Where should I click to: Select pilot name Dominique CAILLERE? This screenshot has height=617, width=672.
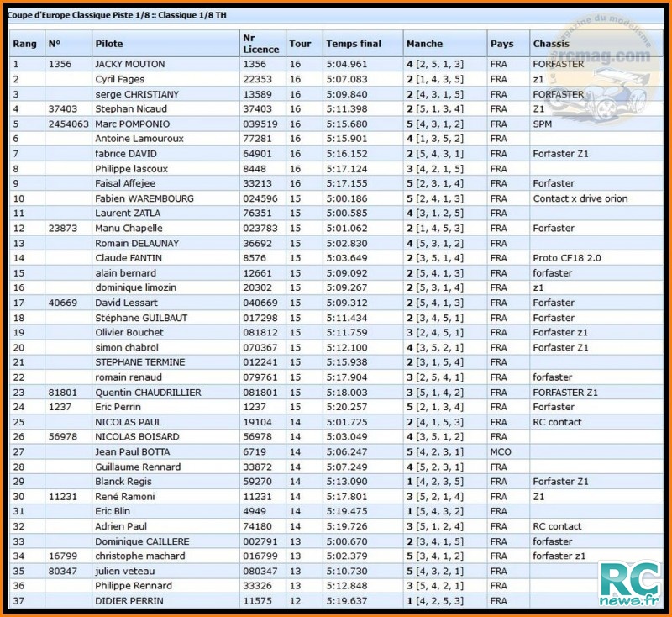[x=142, y=542]
